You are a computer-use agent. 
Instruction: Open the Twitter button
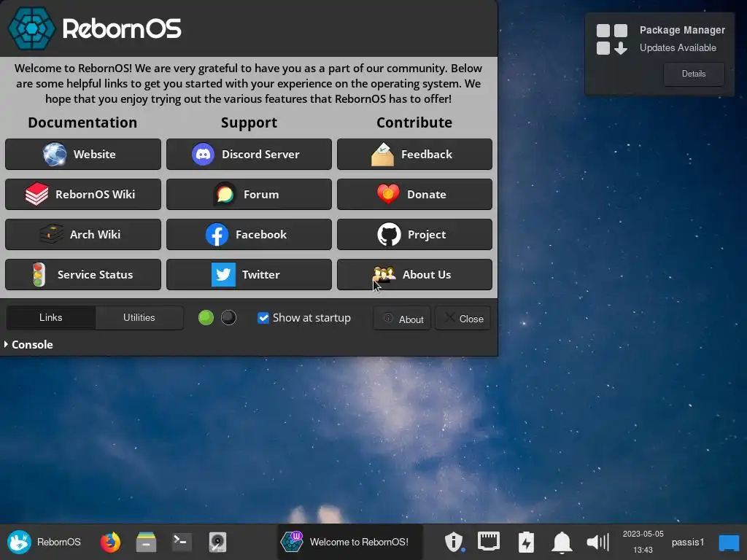tap(249, 274)
